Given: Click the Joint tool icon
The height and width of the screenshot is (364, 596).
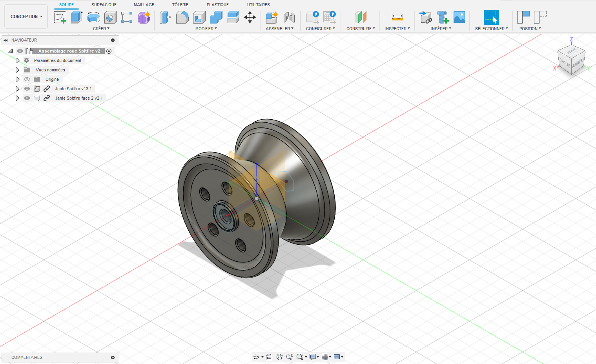Looking at the screenshot, I should pos(289,17).
